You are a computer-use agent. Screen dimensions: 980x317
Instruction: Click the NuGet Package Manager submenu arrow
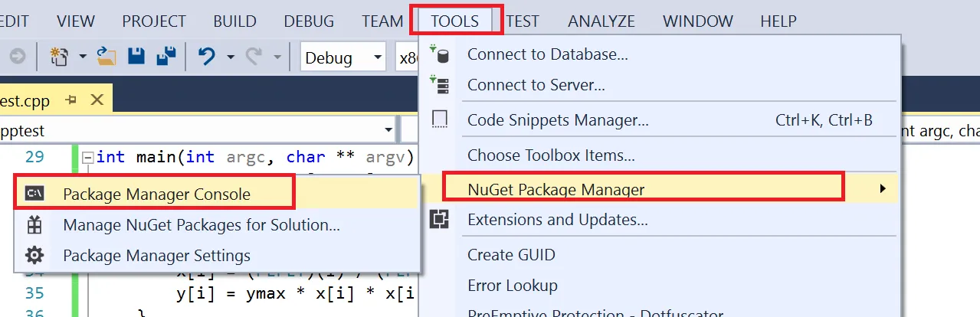883,188
